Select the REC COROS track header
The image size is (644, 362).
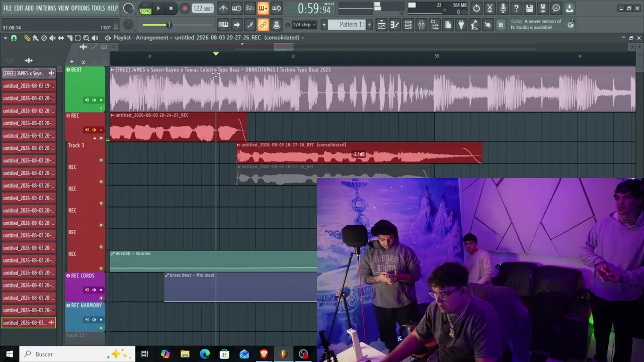(x=86, y=287)
